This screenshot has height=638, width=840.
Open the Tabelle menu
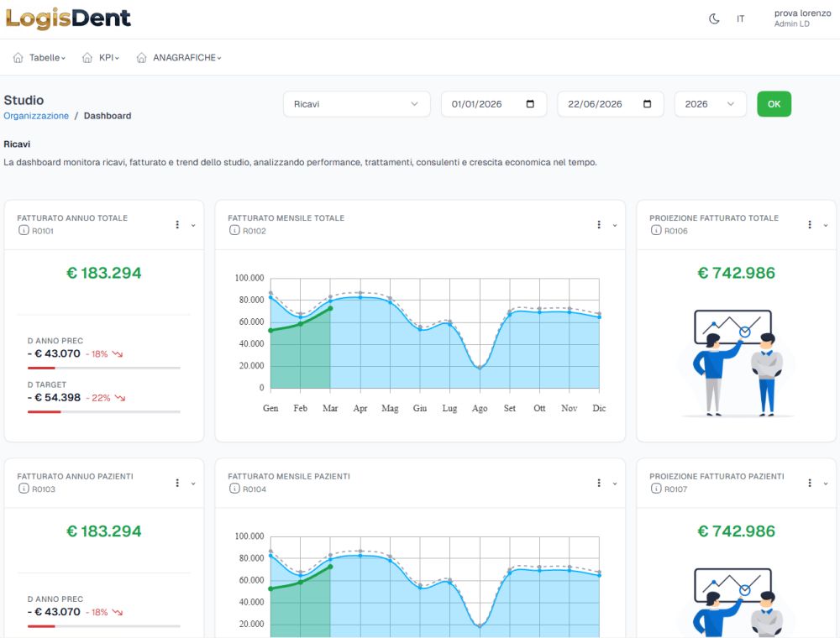tap(47, 57)
